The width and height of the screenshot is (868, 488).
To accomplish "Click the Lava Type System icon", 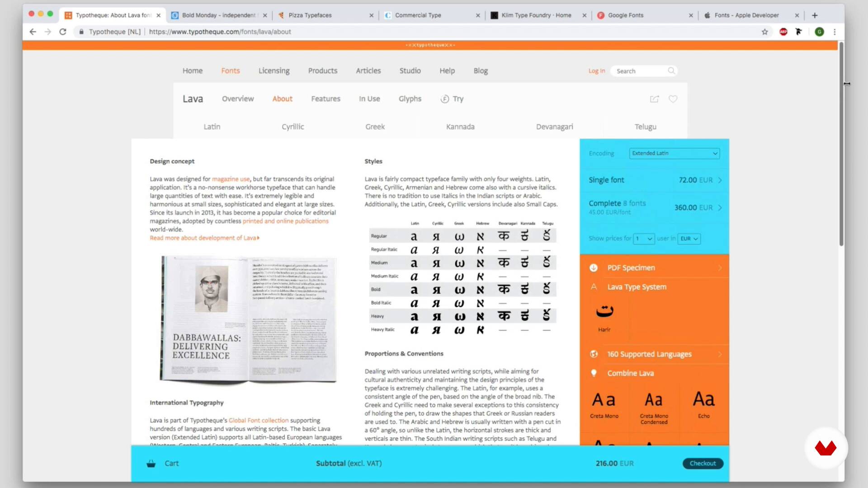I will coord(594,287).
